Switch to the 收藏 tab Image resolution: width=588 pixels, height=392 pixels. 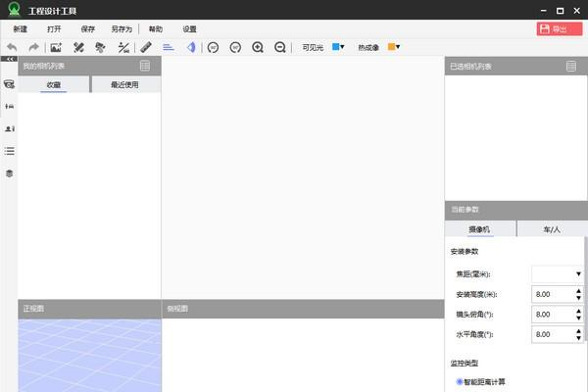pos(54,84)
